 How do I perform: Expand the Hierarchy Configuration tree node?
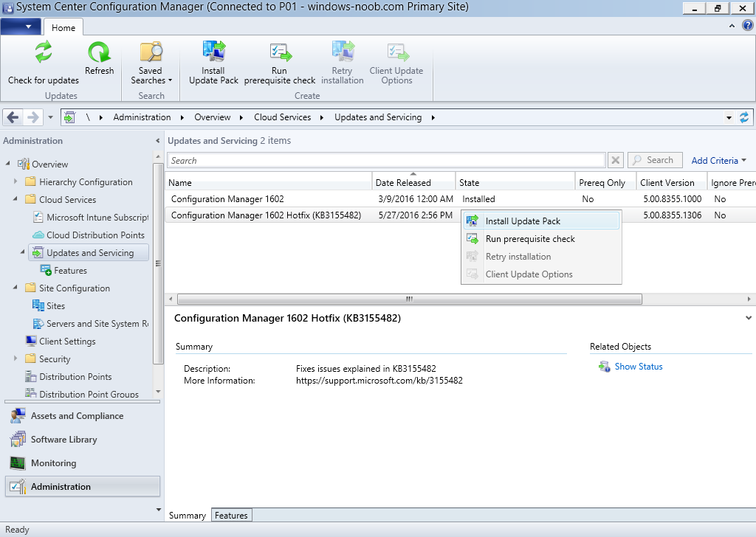(x=16, y=181)
